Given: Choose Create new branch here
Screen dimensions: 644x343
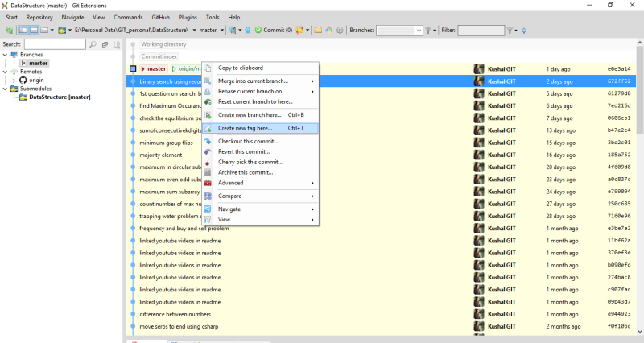Looking at the screenshot, I should tap(260, 114).
